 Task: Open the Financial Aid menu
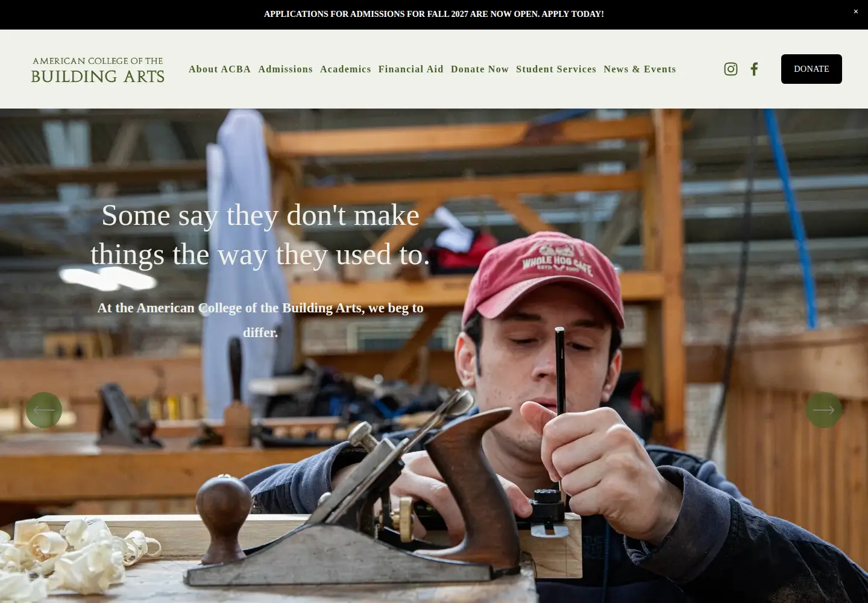410,69
